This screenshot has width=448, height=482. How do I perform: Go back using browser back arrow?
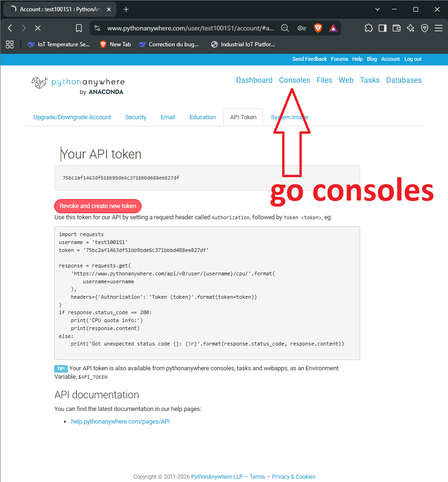pyautogui.click(x=10, y=28)
